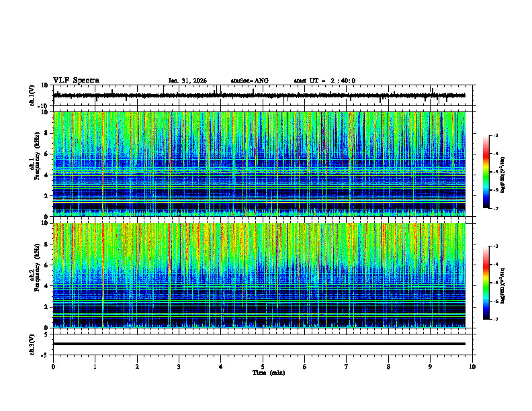532x411 pixels.
Task: Click the "5" tick on ch.3(V) axis
Action: tap(47, 334)
